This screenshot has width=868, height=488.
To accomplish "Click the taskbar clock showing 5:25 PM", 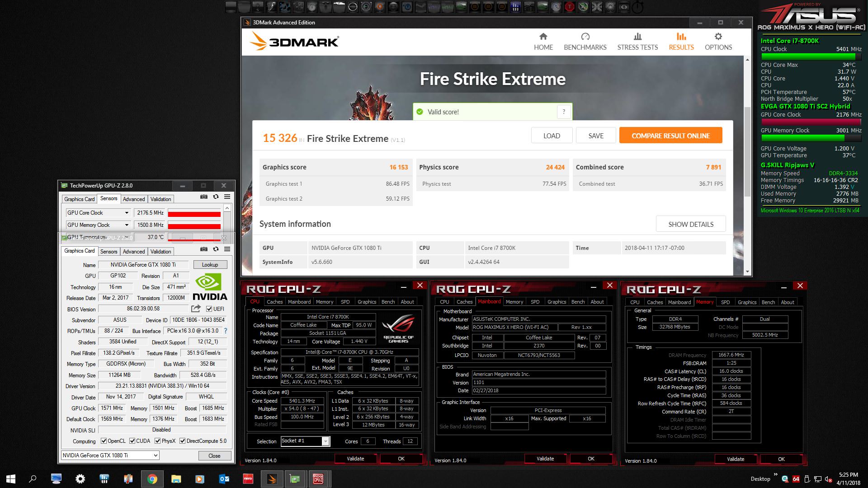I will coord(848,479).
